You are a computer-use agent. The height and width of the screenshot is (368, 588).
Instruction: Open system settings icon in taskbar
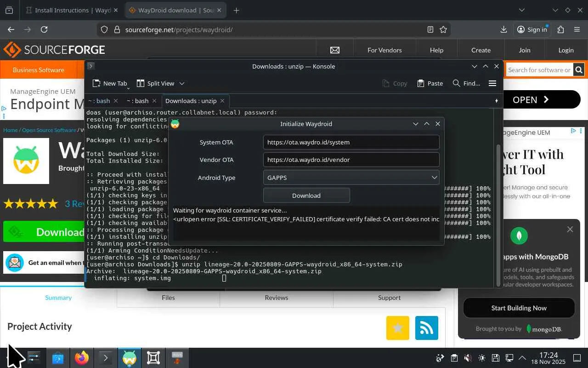coord(34,358)
